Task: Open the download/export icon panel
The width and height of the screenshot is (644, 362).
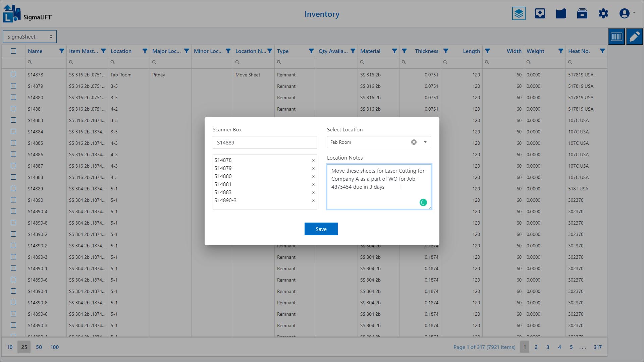Action: (x=540, y=14)
